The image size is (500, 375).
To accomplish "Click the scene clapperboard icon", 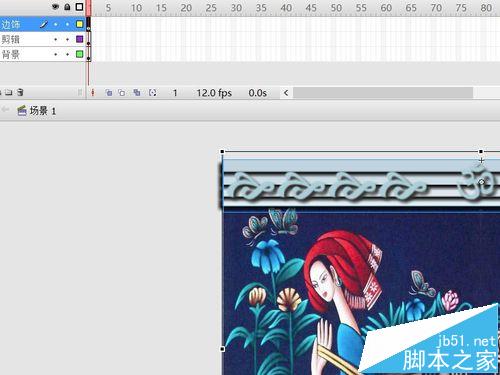I will [22, 110].
